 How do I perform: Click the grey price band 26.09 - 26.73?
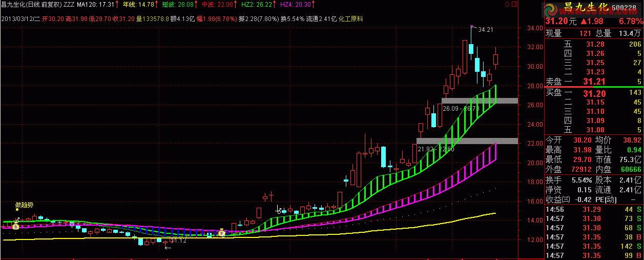[480, 101]
